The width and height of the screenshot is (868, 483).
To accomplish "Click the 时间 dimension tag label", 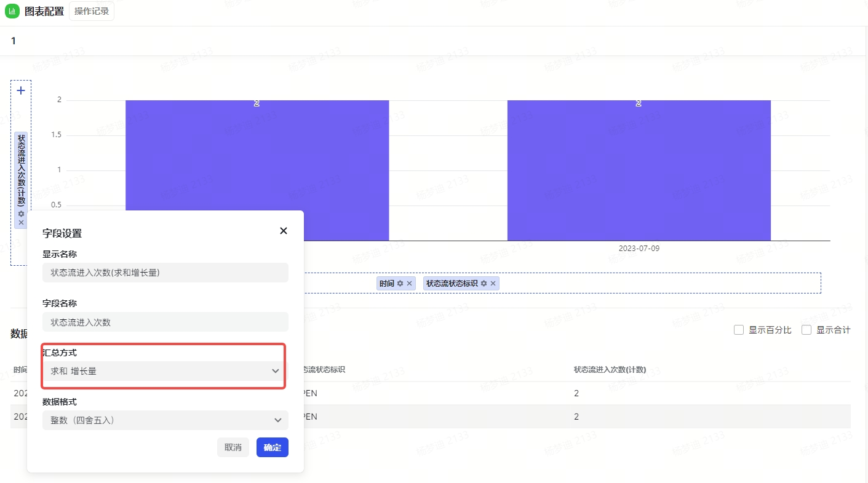I will coord(387,283).
